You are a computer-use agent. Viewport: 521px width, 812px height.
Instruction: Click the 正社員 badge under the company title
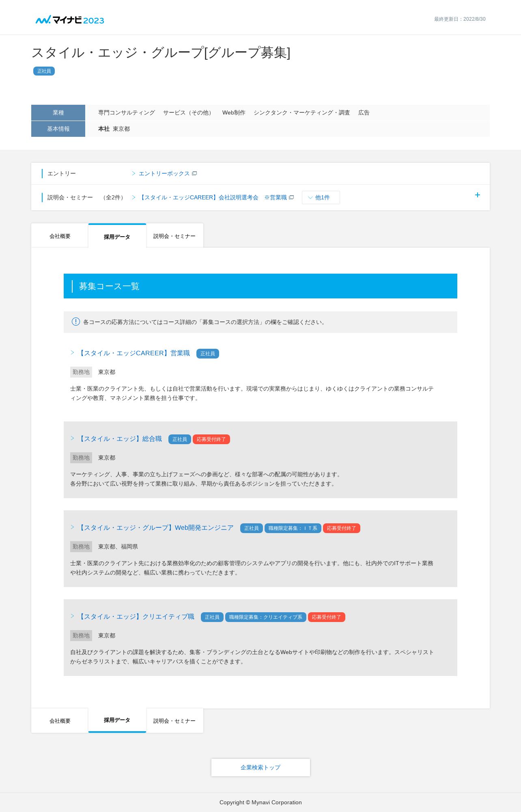tap(44, 71)
